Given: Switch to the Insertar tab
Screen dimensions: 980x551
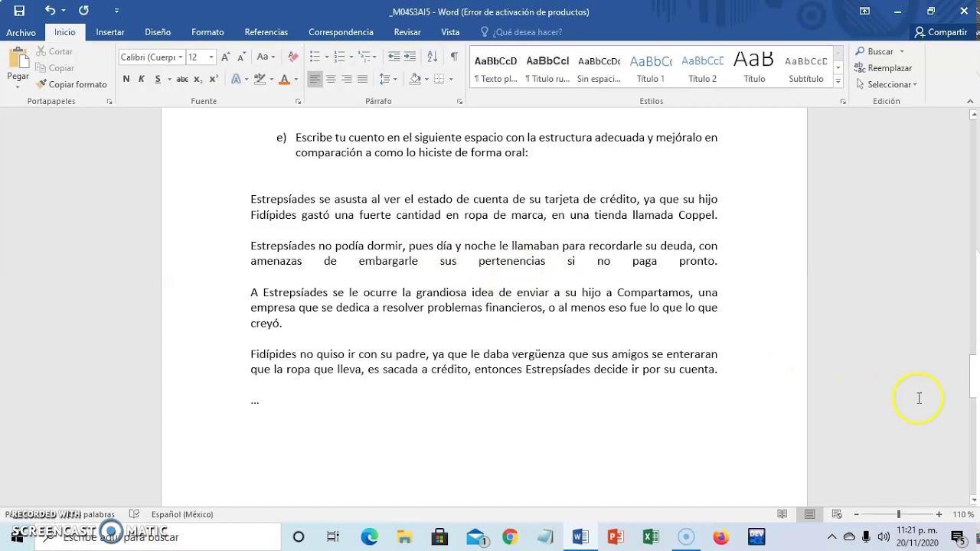Looking at the screenshot, I should [110, 32].
